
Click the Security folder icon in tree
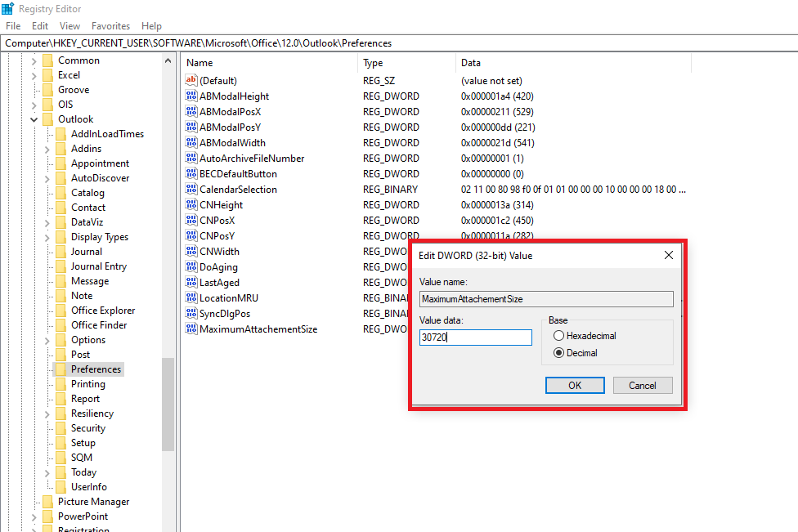(x=61, y=428)
